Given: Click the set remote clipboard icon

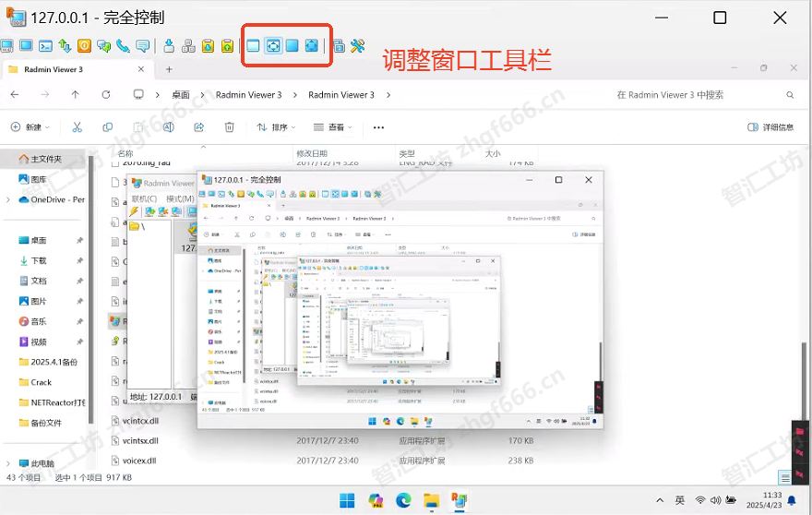Looking at the screenshot, I should [208, 46].
